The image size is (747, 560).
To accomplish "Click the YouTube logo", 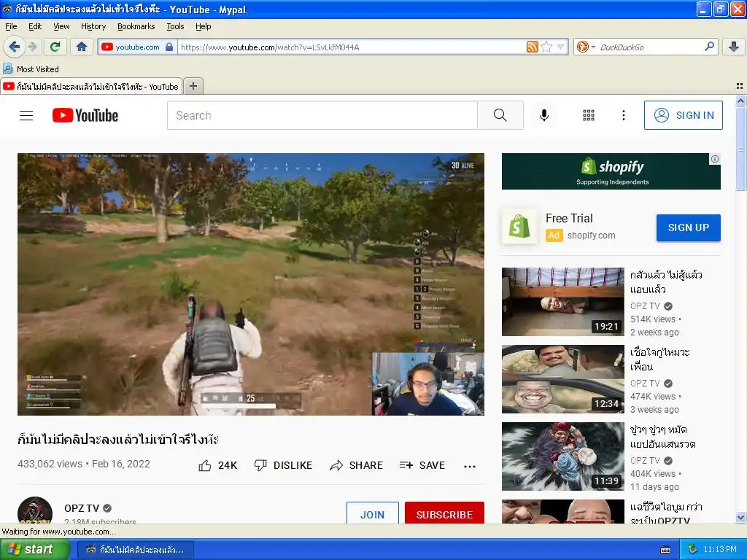I will pos(85,115).
